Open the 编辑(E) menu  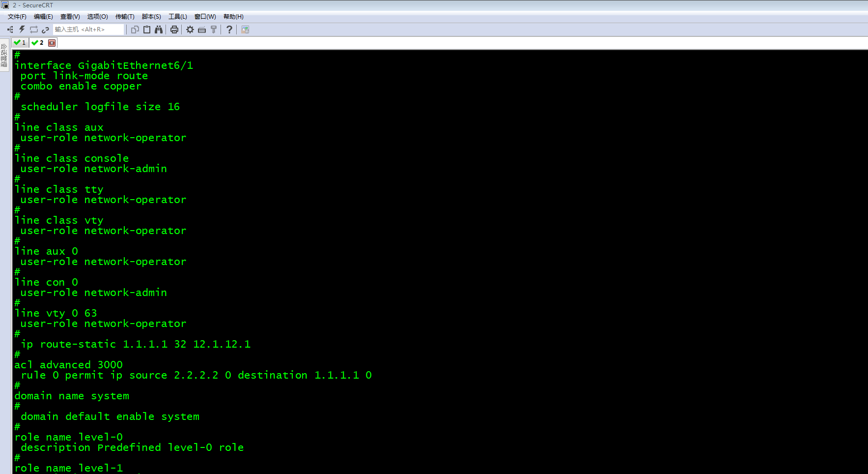tap(43, 17)
